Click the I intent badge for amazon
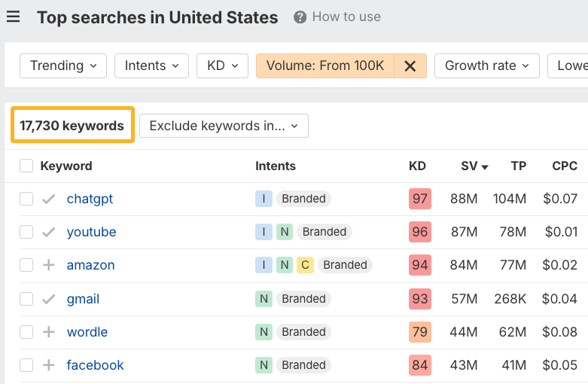Screen dimensions: 588x384 (x=264, y=265)
